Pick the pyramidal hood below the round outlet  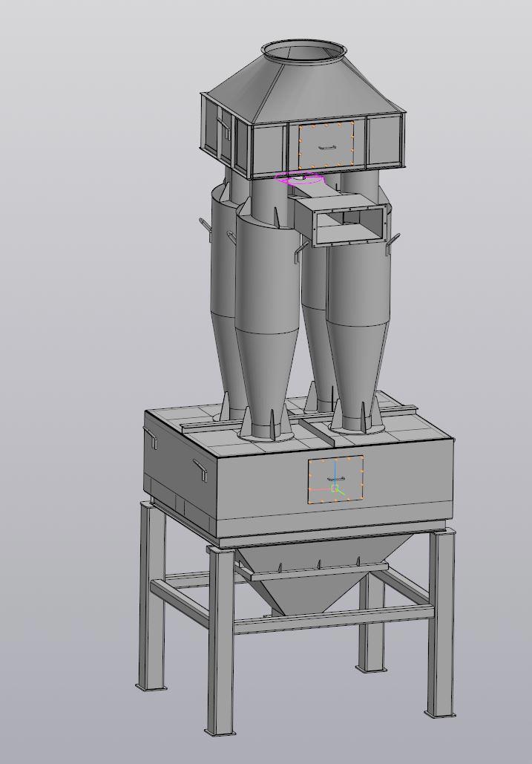304,90
